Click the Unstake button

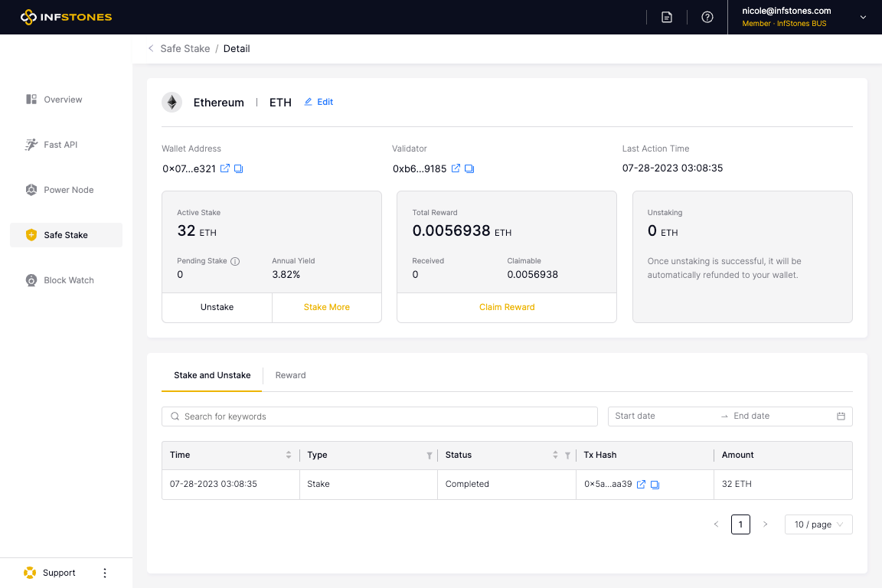[x=217, y=307]
